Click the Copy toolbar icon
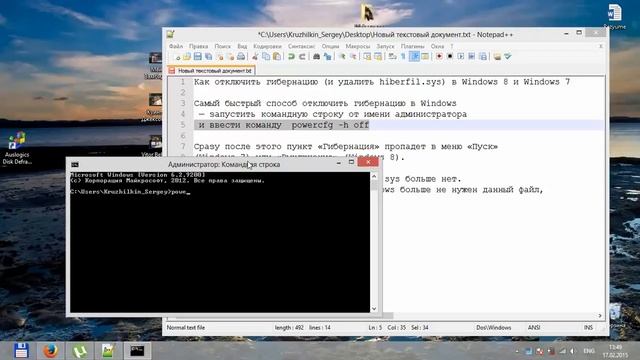This screenshot has width=640, height=360. (x=266, y=57)
